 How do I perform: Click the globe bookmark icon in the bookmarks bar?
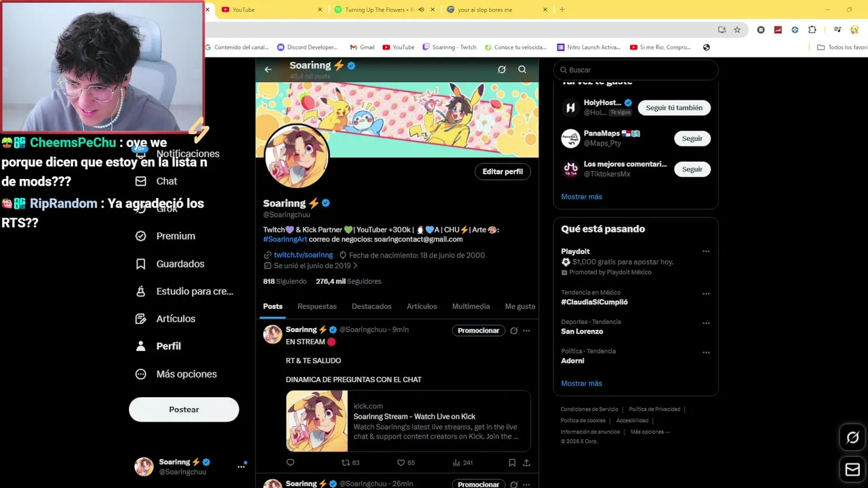pyautogui.click(x=707, y=47)
